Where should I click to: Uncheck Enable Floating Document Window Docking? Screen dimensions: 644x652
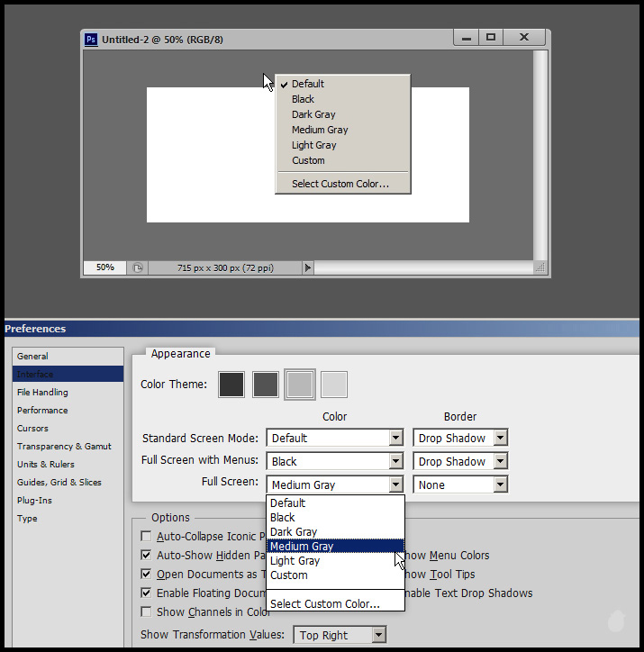pos(147,593)
